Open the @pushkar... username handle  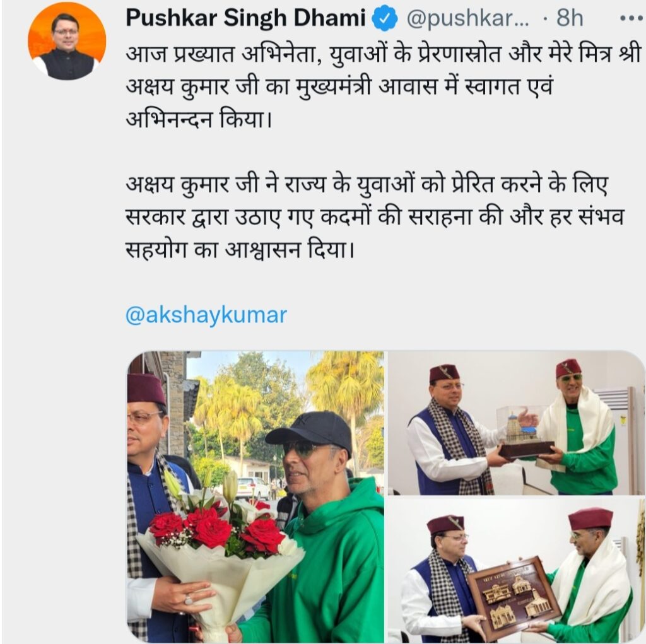(x=467, y=19)
